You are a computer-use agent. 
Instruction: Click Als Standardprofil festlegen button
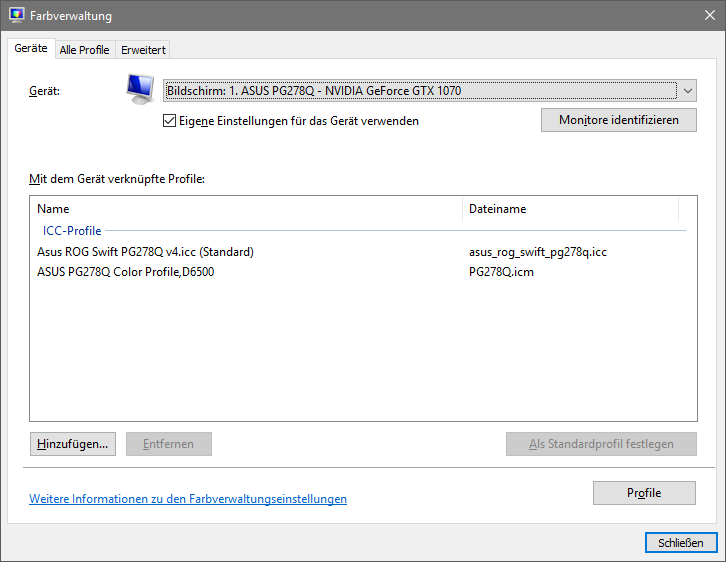click(601, 444)
